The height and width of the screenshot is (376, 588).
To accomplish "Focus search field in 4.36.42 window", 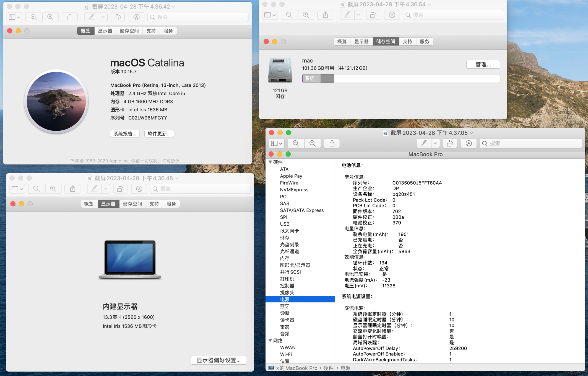I will [x=198, y=17].
